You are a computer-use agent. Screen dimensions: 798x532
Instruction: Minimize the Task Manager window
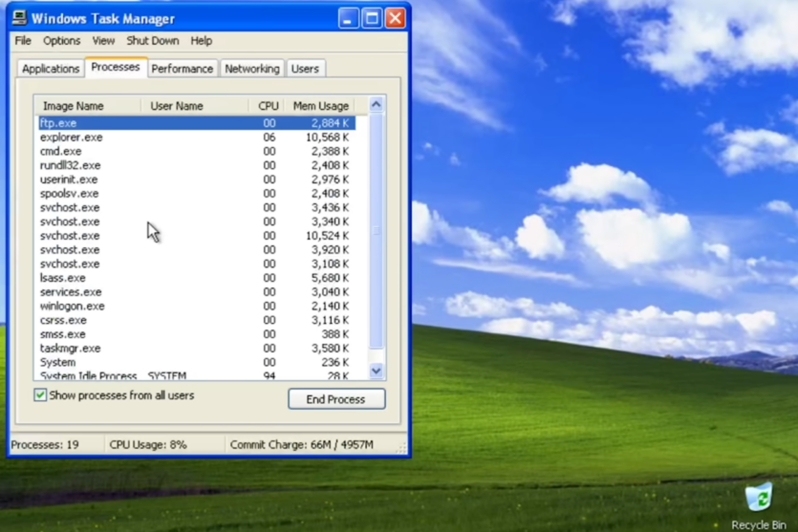click(x=348, y=19)
